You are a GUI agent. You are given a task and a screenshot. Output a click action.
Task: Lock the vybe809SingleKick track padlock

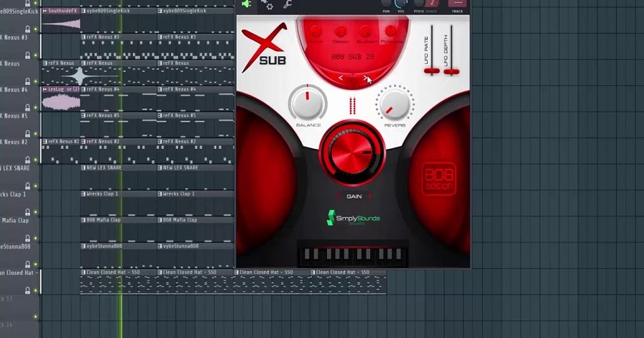click(x=27, y=29)
